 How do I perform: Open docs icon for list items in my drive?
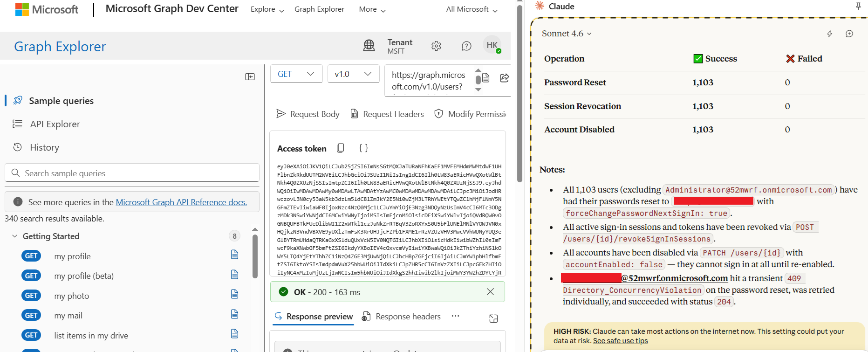235,334
